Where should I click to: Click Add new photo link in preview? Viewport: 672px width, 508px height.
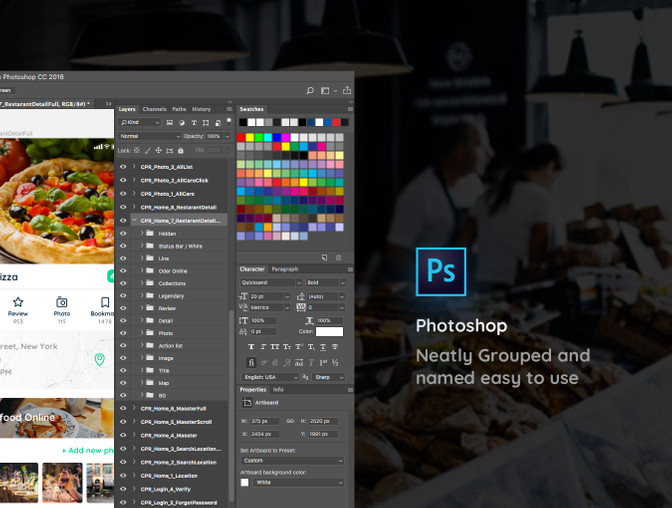(x=87, y=450)
